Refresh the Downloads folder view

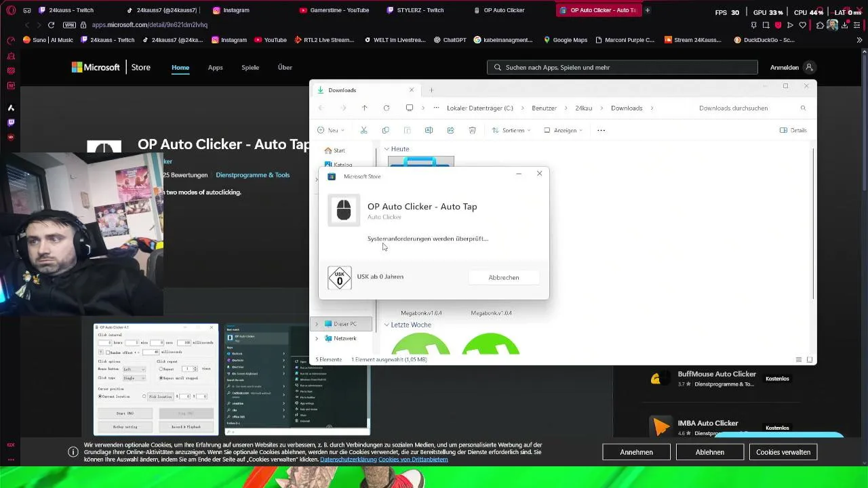(x=387, y=108)
